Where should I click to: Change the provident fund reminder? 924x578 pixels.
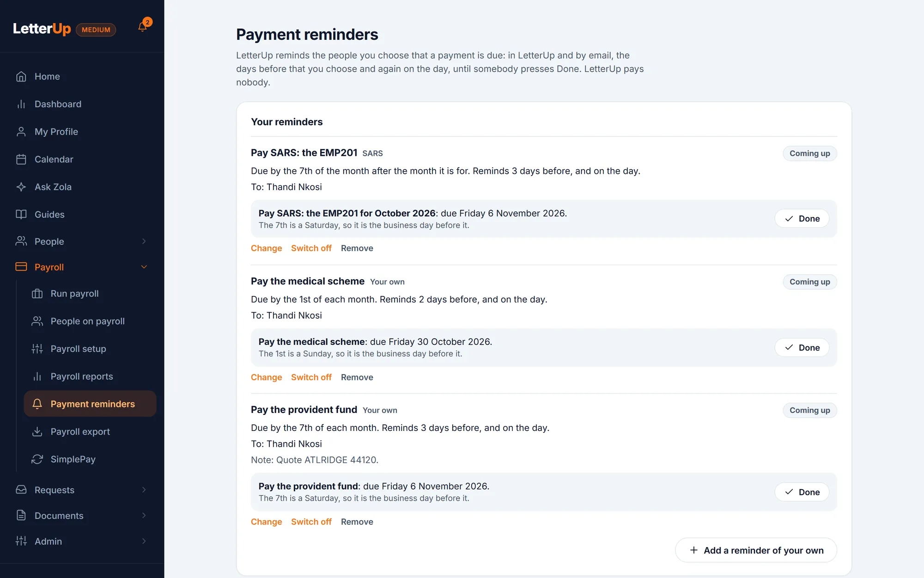pos(266,522)
